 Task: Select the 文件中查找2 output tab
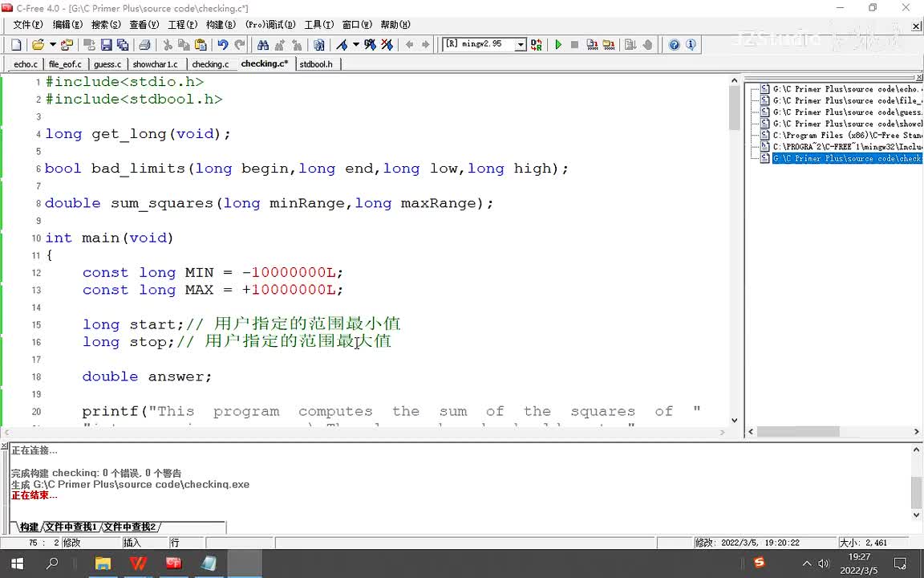[130, 527]
